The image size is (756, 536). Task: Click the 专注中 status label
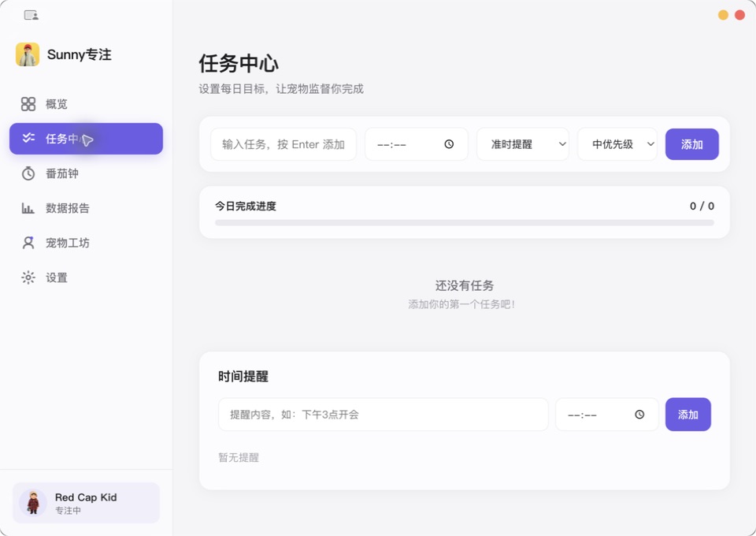click(68, 511)
